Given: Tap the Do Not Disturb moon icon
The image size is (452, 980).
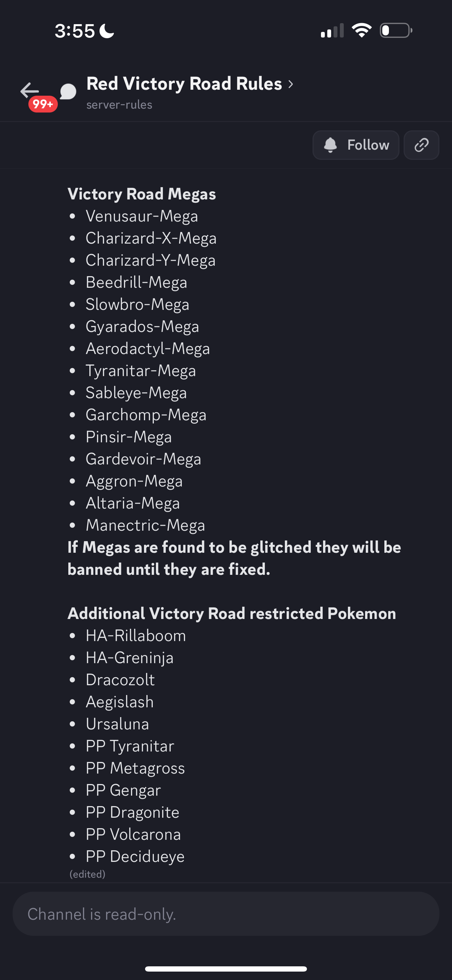Looking at the screenshot, I should coord(107,31).
